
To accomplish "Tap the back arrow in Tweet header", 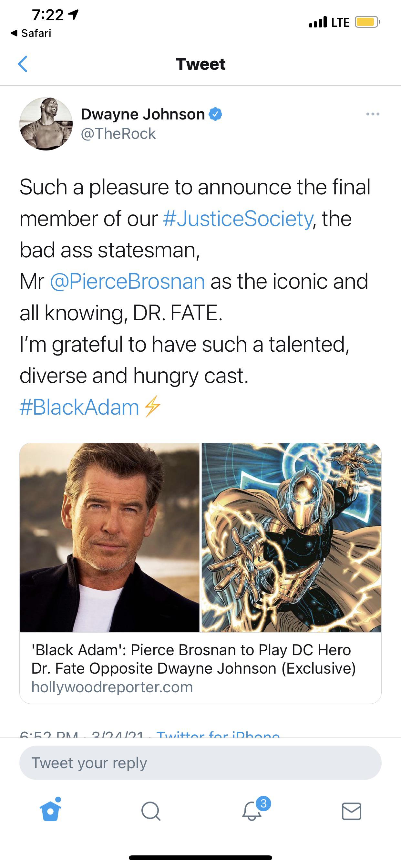I will point(23,64).
